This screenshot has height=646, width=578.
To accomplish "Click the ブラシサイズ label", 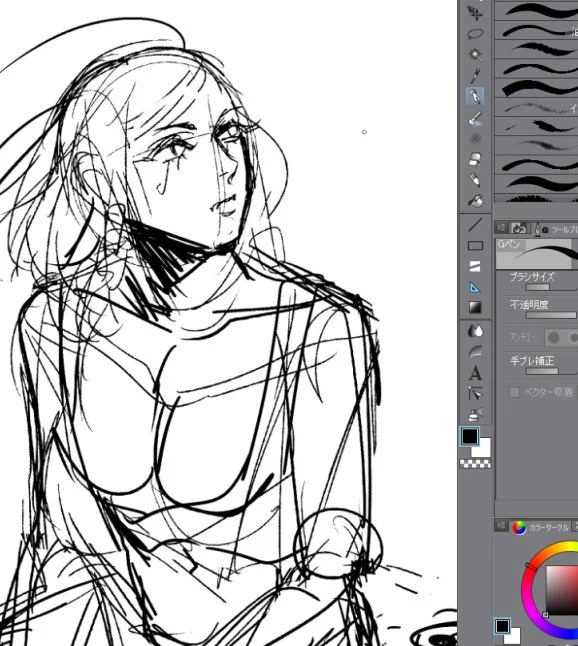I will [x=532, y=277].
